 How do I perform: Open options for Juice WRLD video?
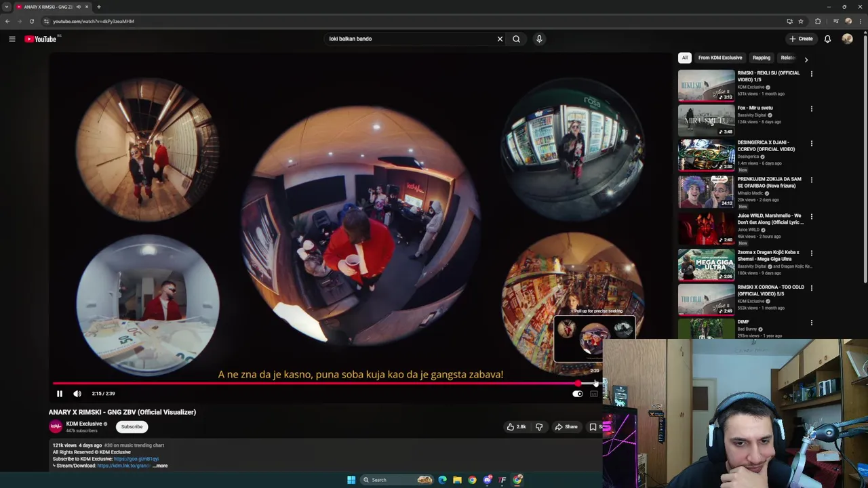pyautogui.click(x=812, y=217)
